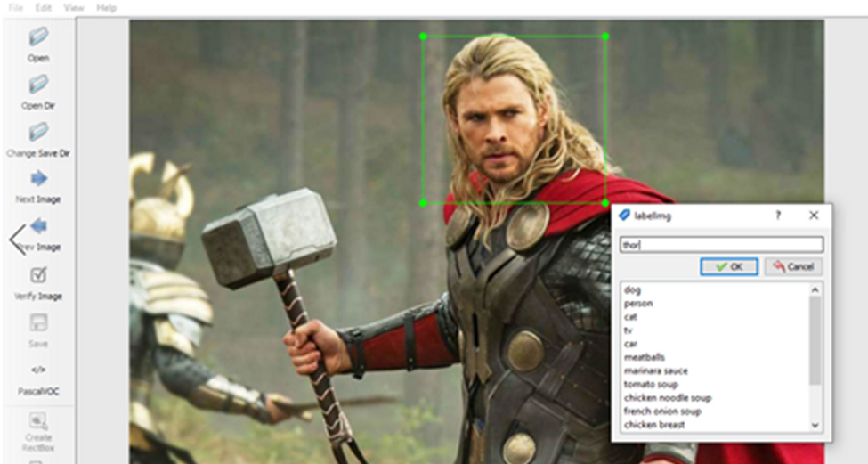Click the Verify Image icon

38,274
